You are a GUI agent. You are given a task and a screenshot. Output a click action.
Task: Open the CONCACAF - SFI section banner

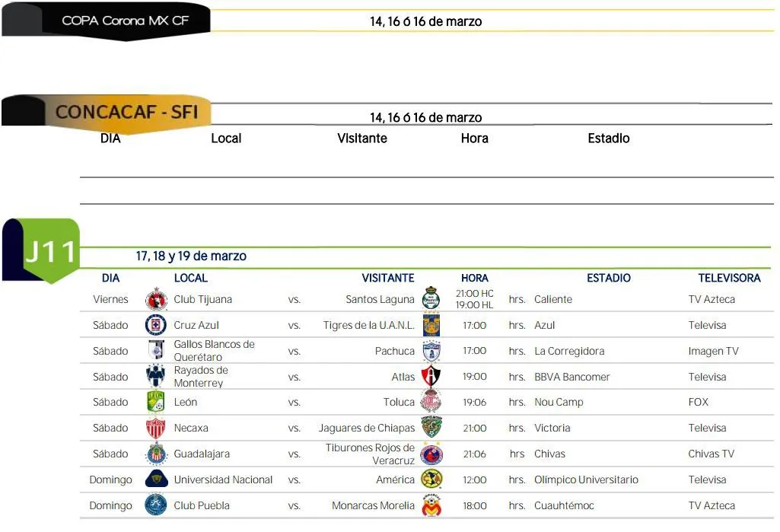coord(126,113)
